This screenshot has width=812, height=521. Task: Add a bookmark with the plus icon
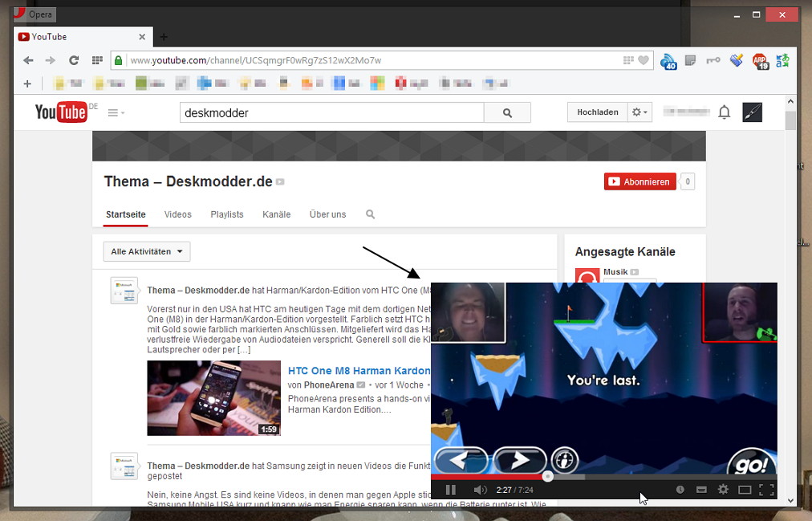click(x=27, y=83)
